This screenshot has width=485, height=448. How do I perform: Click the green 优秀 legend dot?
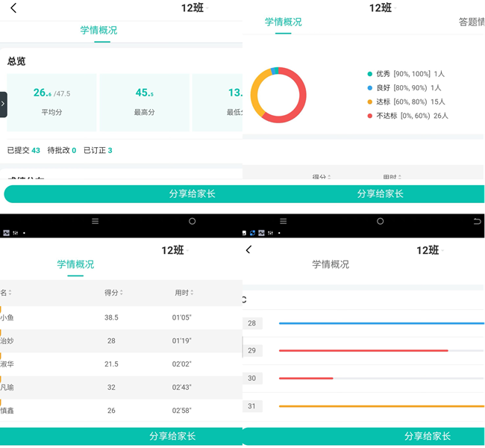pos(369,74)
